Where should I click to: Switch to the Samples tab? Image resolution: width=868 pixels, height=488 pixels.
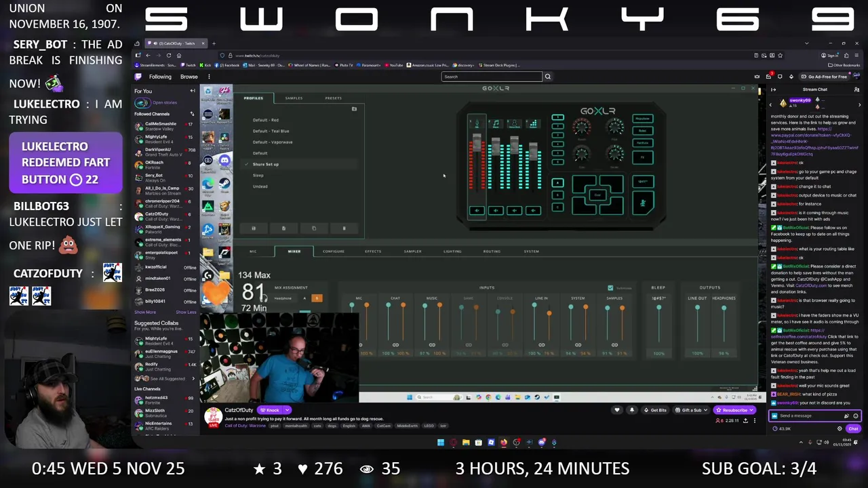(x=294, y=98)
